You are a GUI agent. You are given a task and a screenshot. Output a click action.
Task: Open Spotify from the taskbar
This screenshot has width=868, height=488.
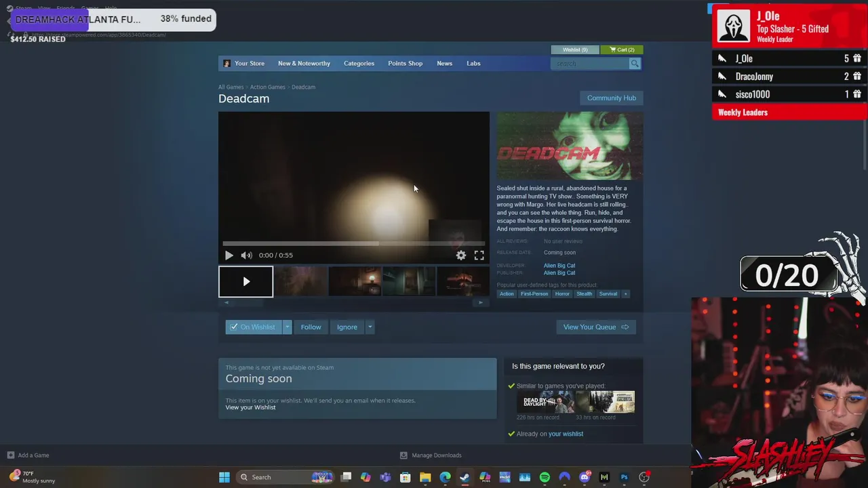tap(545, 477)
